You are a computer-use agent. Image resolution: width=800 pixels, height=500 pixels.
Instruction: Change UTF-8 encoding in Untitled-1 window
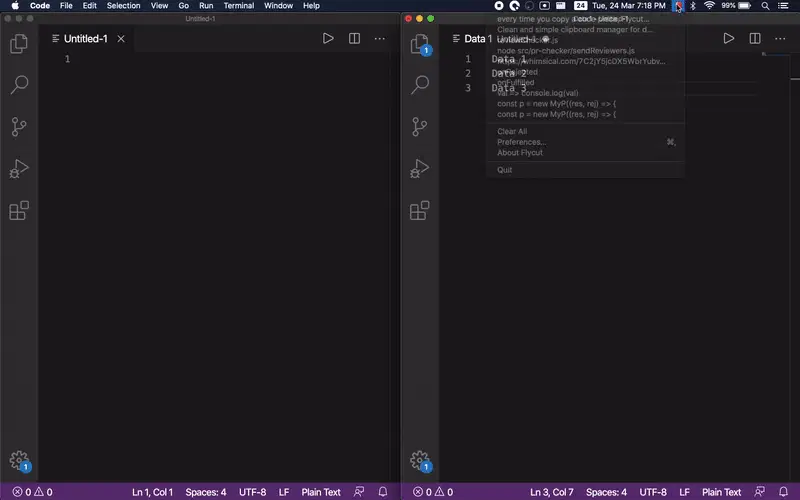pyautogui.click(x=253, y=492)
